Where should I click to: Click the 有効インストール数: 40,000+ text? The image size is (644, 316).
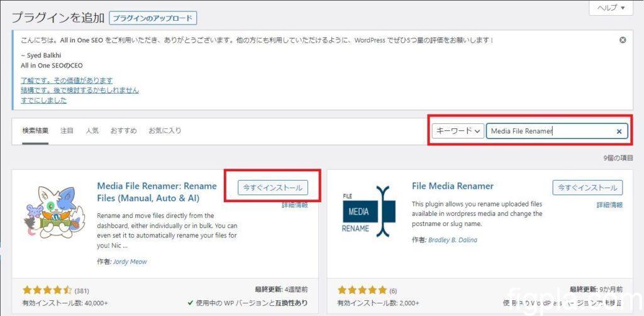click(x=65, y=303)
